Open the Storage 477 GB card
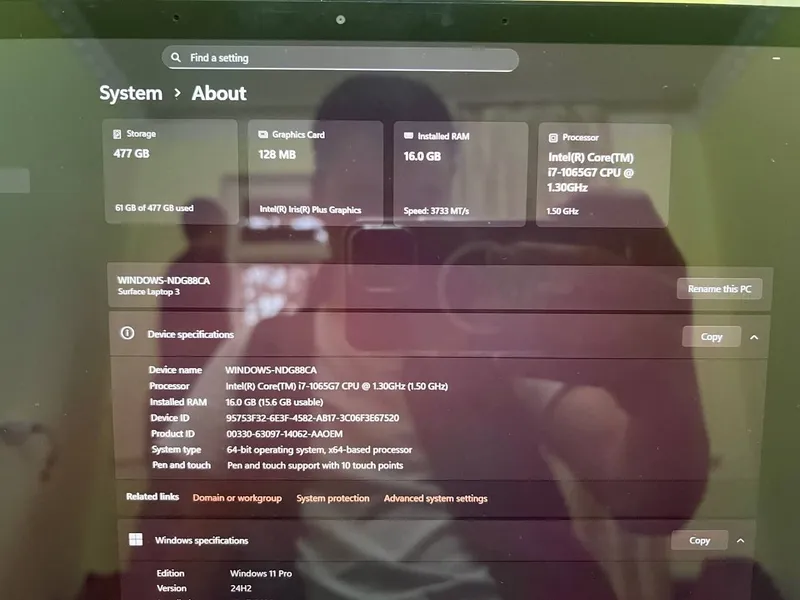800x600 pixels. (x=171, y=171)
